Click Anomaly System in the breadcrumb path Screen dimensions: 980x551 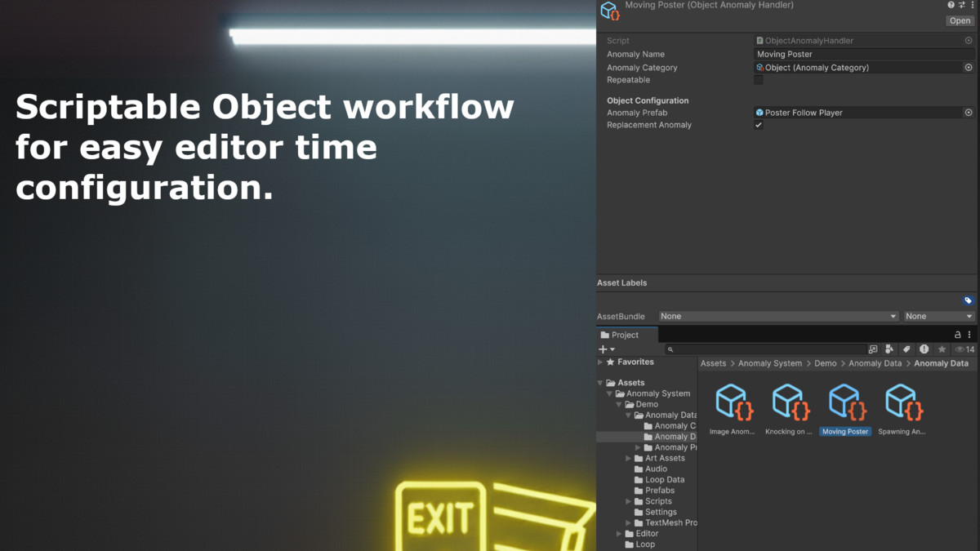769,363
